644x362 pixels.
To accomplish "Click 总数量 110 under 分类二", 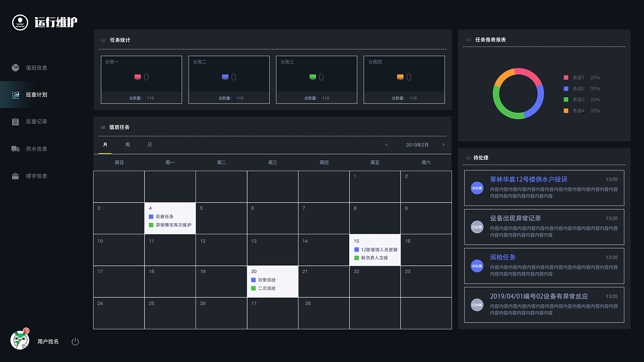I will point(231,98).
